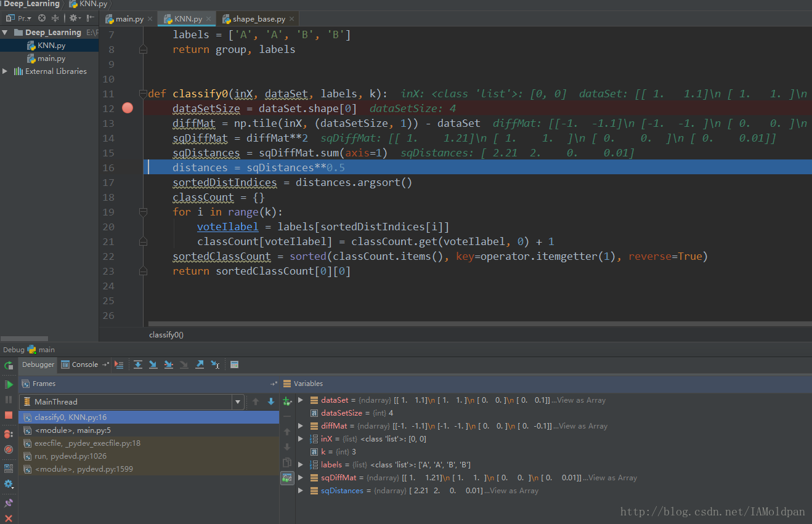Click the Step Into icon
Image resolution: width=812 pixels, height=524 pixels.
tap(153, 365)
